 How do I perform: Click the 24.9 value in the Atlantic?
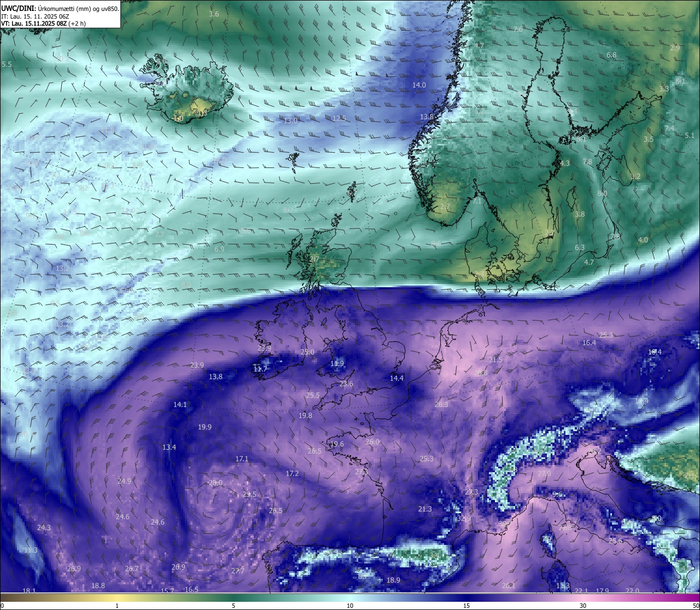click(x=124, y=481)
